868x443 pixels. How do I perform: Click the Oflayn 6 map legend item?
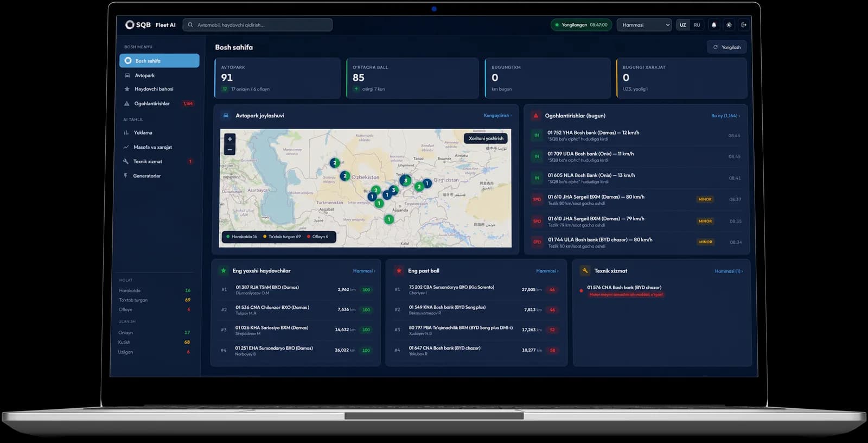318,237
